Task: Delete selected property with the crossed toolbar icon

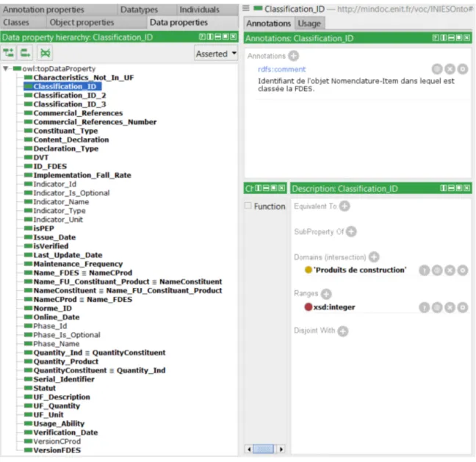Action: click(x=45, y=53)
